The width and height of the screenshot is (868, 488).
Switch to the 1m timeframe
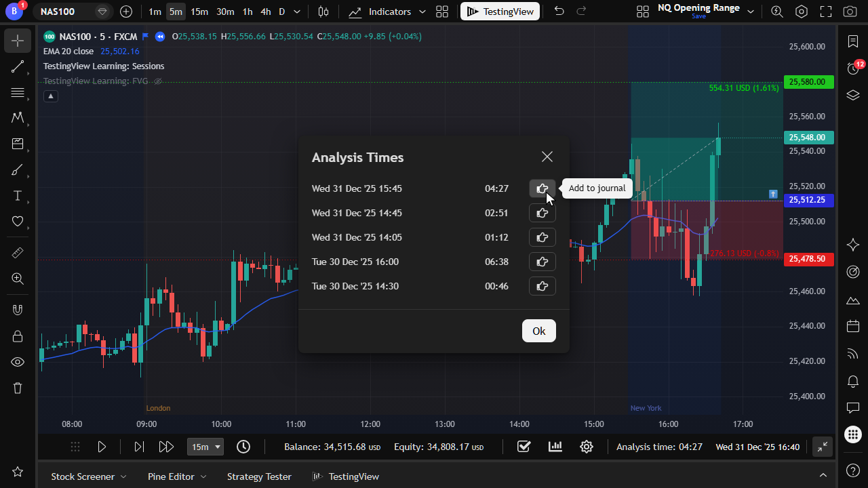tap(155, 12)
